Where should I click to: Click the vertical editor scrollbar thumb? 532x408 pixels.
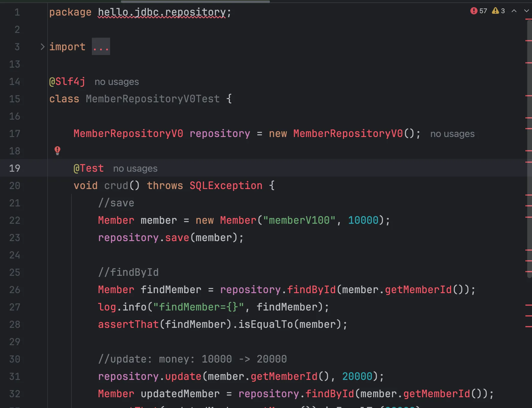[529, 150]
